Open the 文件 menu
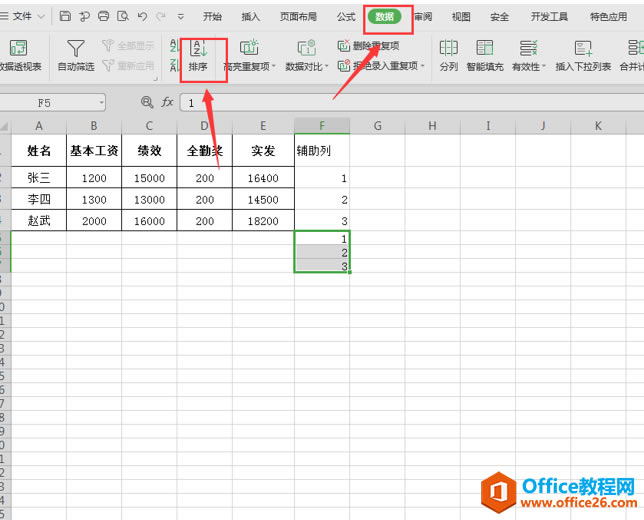 point(22,16)
